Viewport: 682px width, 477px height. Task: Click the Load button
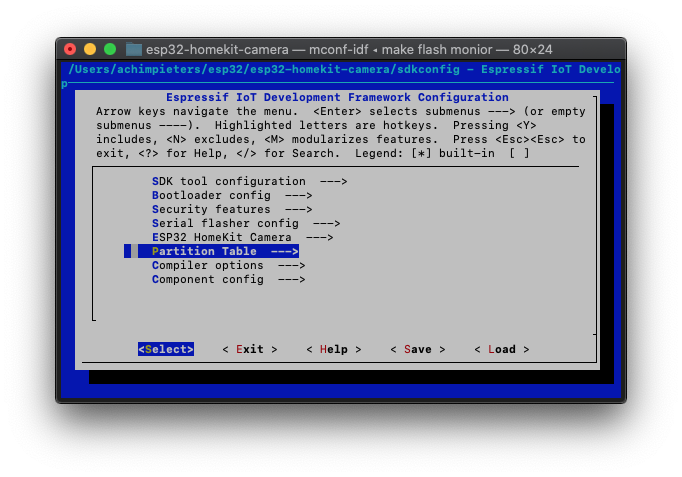pos(501,349)
